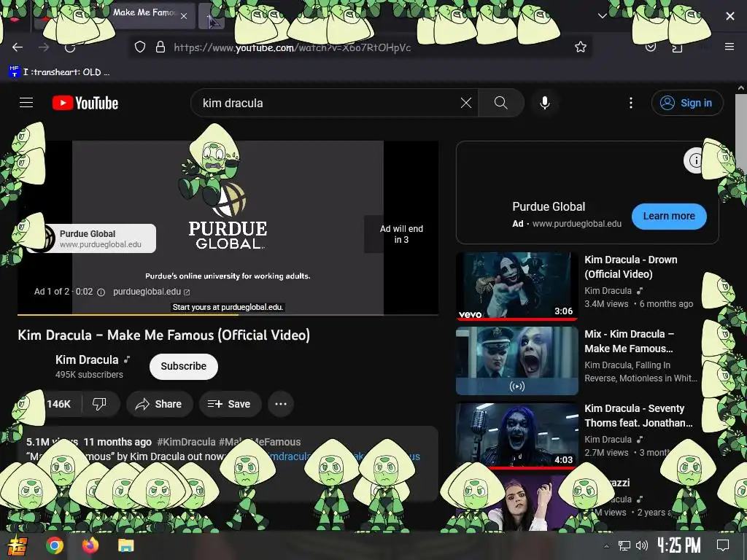This screenshot has width=747, height=560.
Task: Sign in to YouTube
Action: [x=687, y=103]
